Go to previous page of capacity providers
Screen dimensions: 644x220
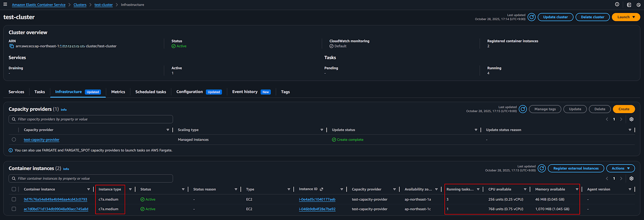[x=607, y=119]
